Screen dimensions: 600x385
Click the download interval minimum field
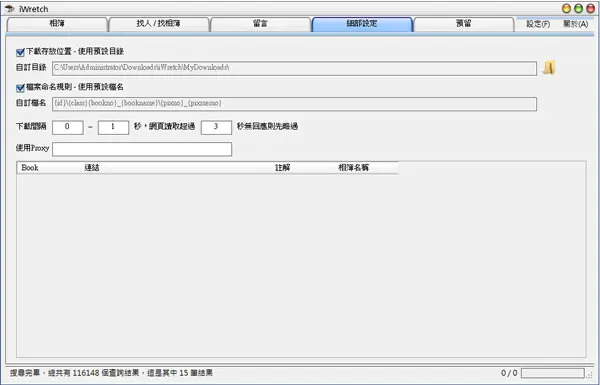(x=68, y=127)
